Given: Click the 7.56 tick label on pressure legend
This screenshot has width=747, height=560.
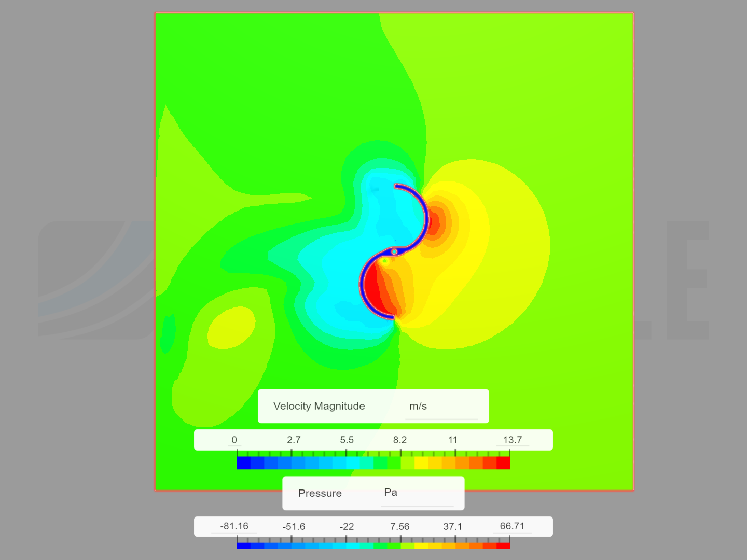Looking at the screenshot, I should [400, 526].
